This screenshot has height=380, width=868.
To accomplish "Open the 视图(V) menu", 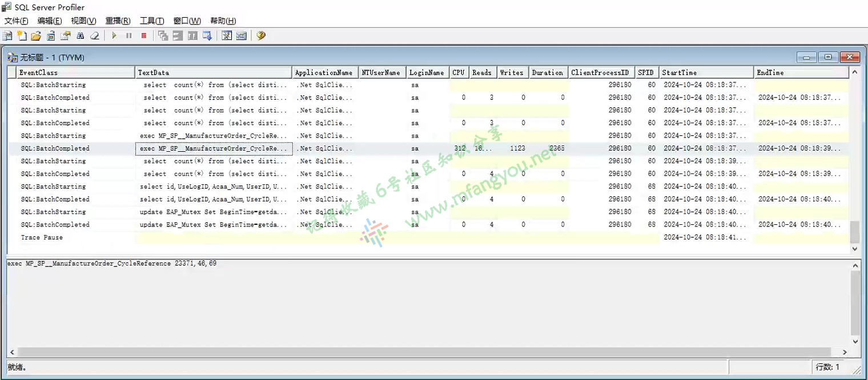I will point(83,21).
